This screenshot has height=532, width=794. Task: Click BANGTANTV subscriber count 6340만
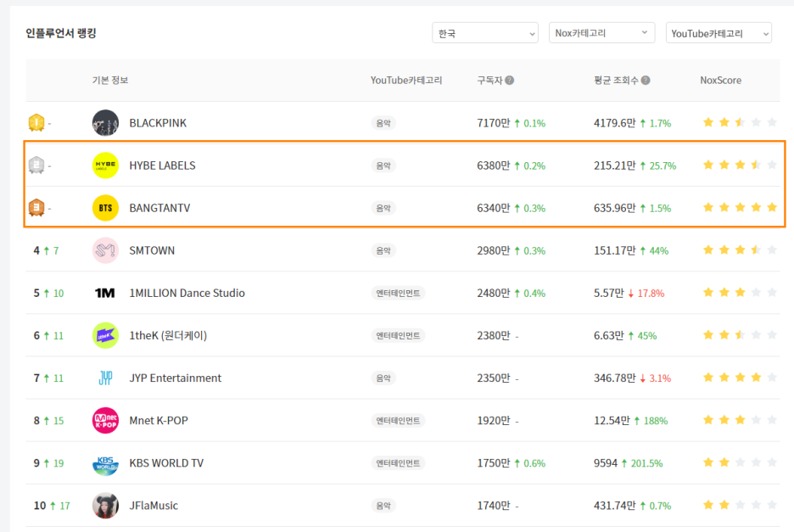(x=493, y=208)
